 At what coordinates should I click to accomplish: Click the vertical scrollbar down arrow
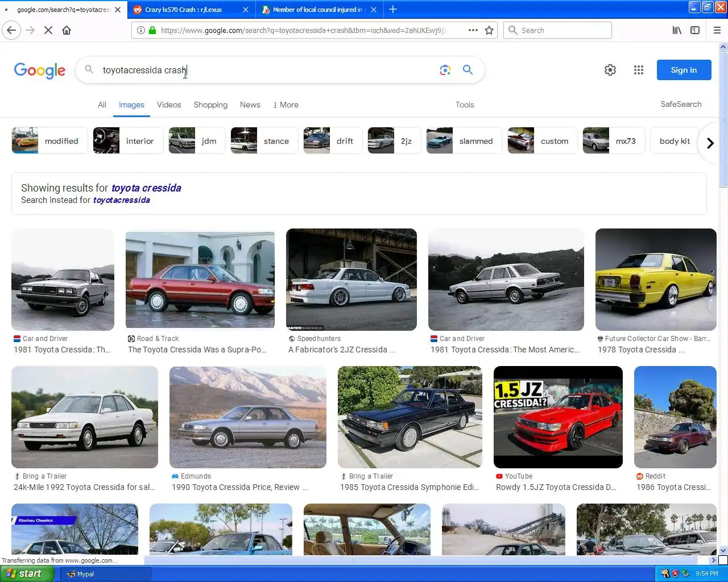(723, 550)
